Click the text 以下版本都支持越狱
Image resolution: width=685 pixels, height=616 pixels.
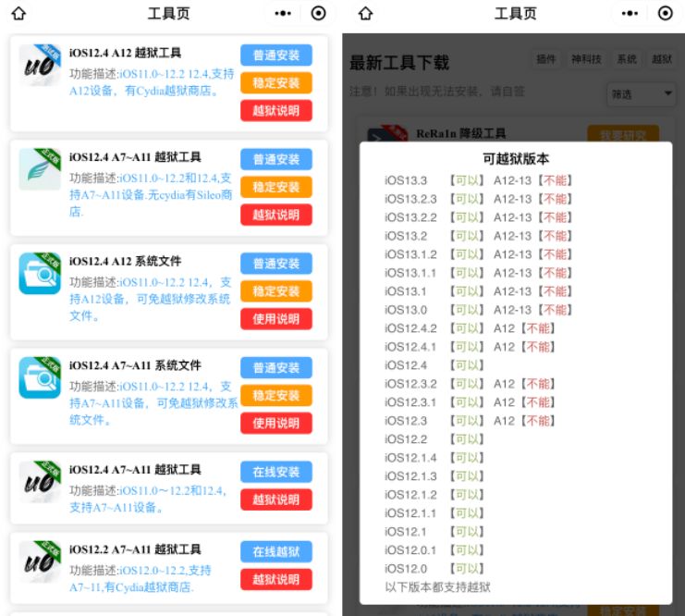click(437, 586)
